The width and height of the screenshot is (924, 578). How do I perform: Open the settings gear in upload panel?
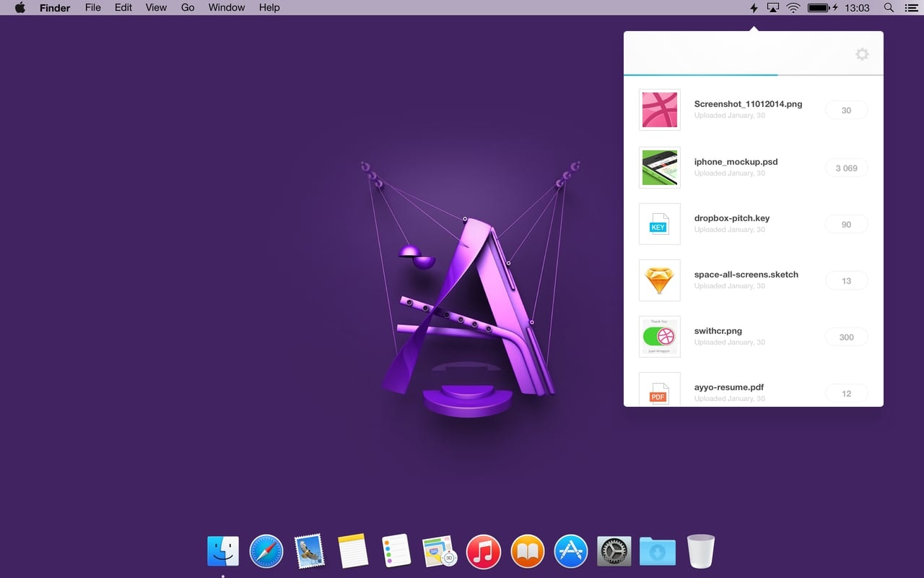pos(861,54)
